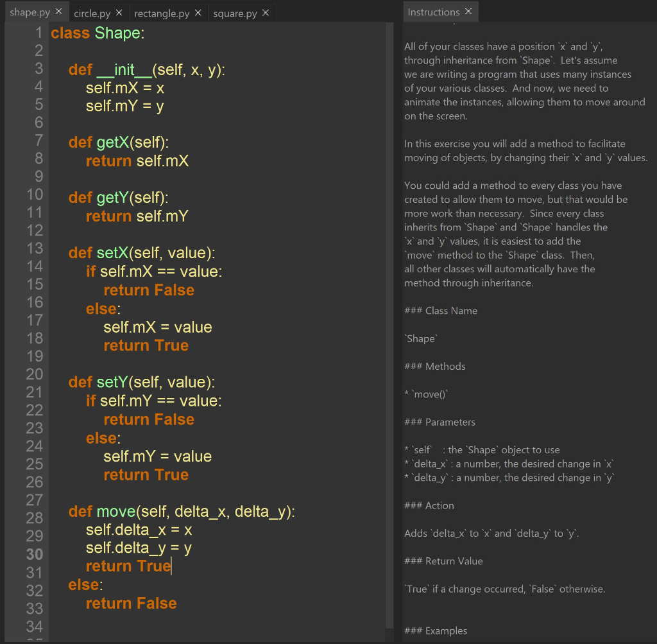Close the rectangle.py tab
The height and width of the screenshot is (644, 657).
click(197, 12)
